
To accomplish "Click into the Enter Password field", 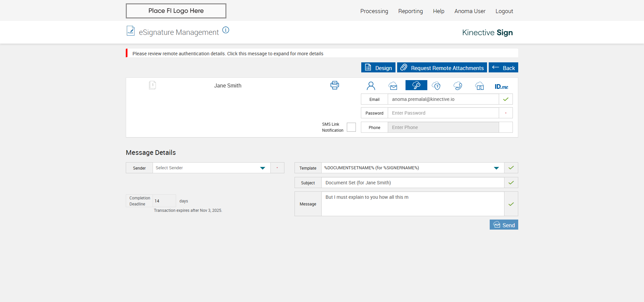I will click(x=443, y=113).
